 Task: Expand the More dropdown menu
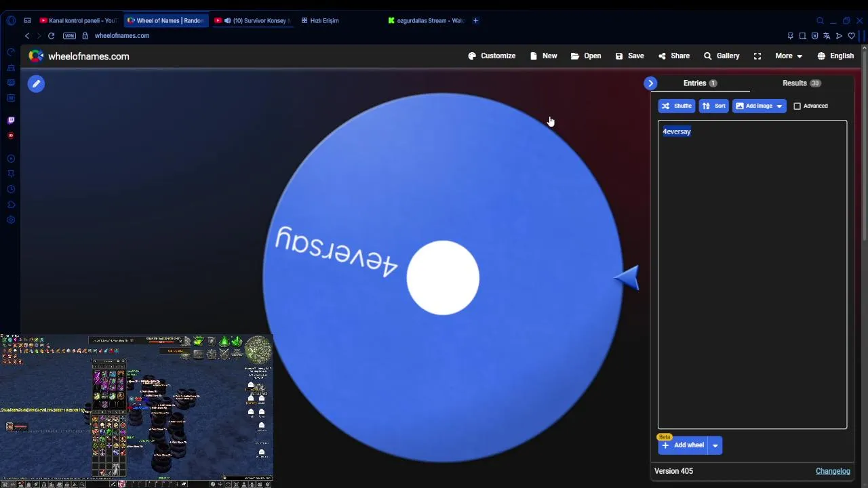tap(789, 56)
